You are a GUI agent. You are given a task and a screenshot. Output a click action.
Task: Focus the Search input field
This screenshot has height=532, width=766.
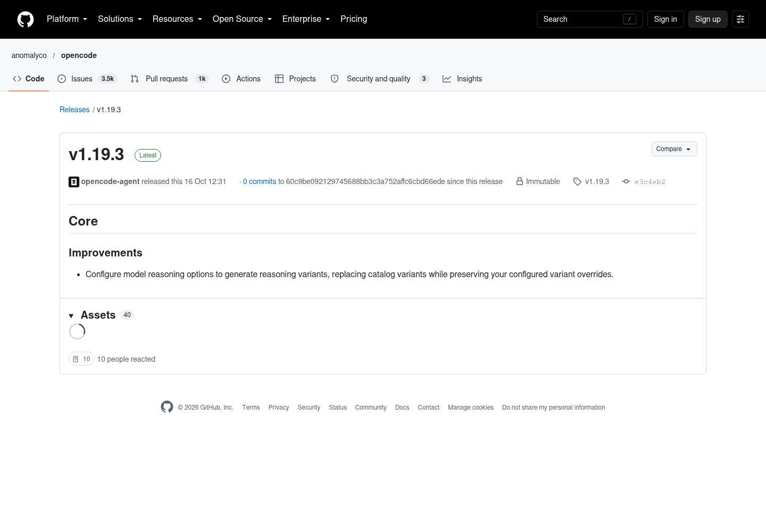click(590, 19)
